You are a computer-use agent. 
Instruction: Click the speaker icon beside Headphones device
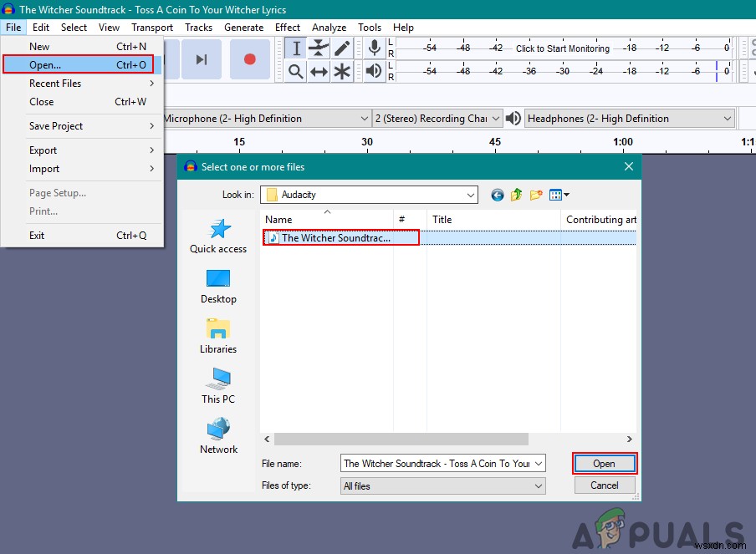(513, 118)
